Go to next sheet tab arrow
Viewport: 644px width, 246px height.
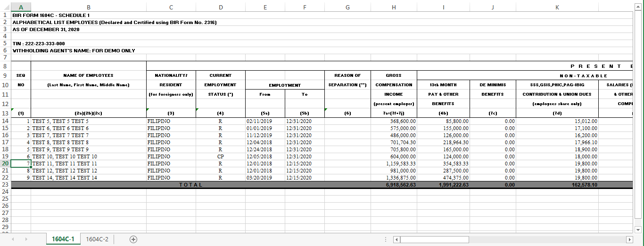point(25,239)
